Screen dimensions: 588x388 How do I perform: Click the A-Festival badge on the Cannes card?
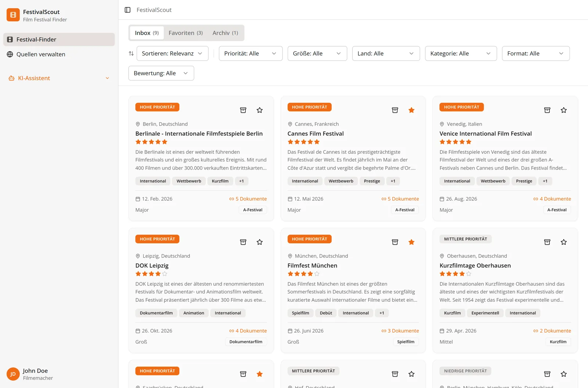point(405,210)
